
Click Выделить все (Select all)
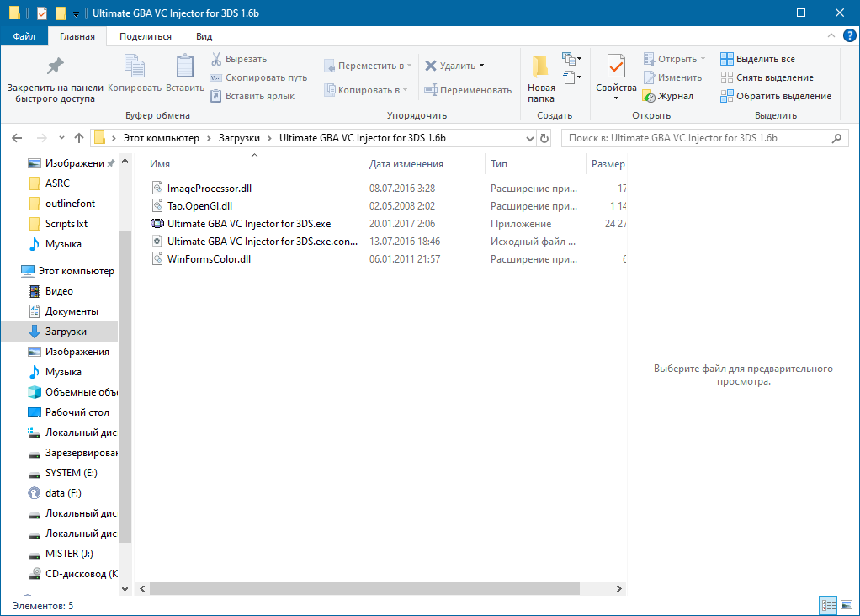pyautogui.click(x=757, y=59)
